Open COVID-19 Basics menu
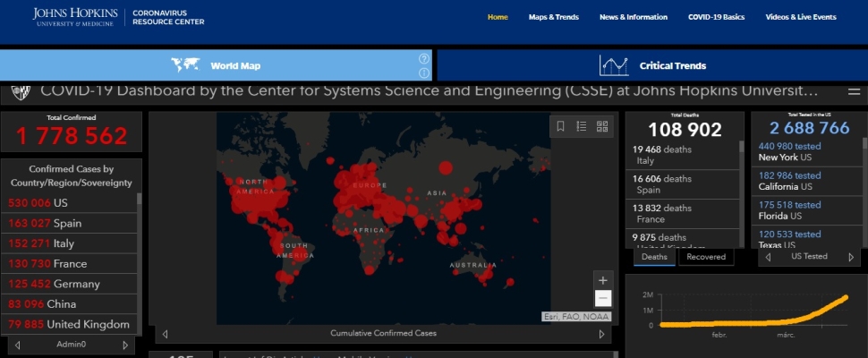The image size is (868, 358). (716, 17)
